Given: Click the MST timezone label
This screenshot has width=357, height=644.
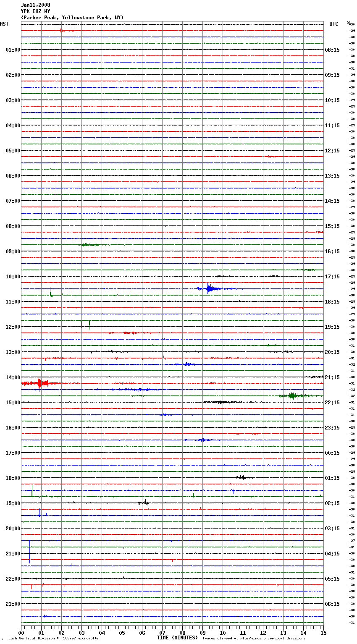Looking at the screenshot, I should click(x=4, y=24).
